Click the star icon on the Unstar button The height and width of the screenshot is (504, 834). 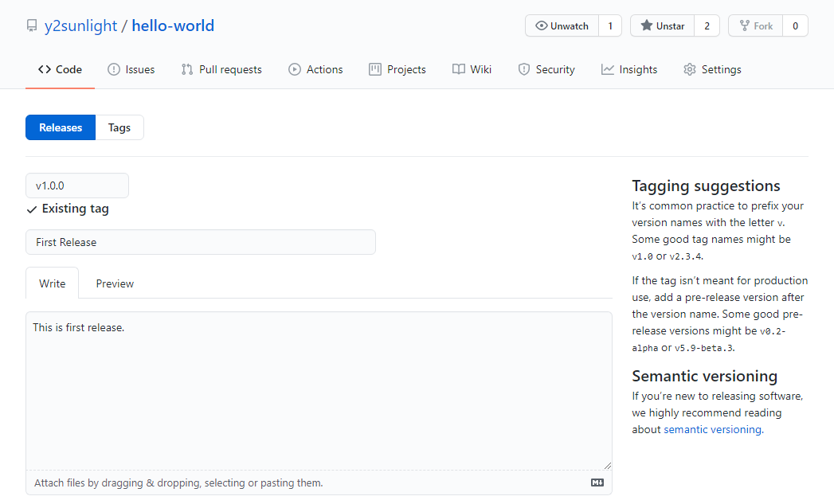pos(646,26)
